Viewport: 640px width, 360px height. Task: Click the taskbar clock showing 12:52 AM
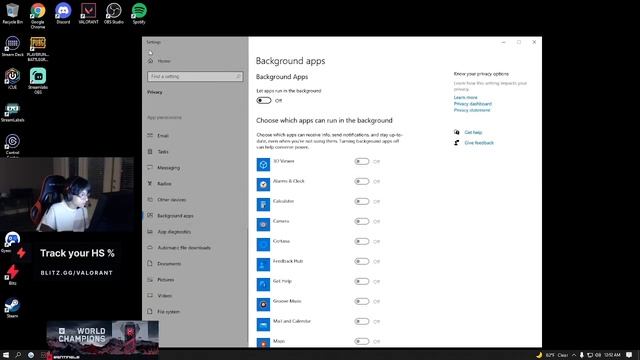(612, 355)
